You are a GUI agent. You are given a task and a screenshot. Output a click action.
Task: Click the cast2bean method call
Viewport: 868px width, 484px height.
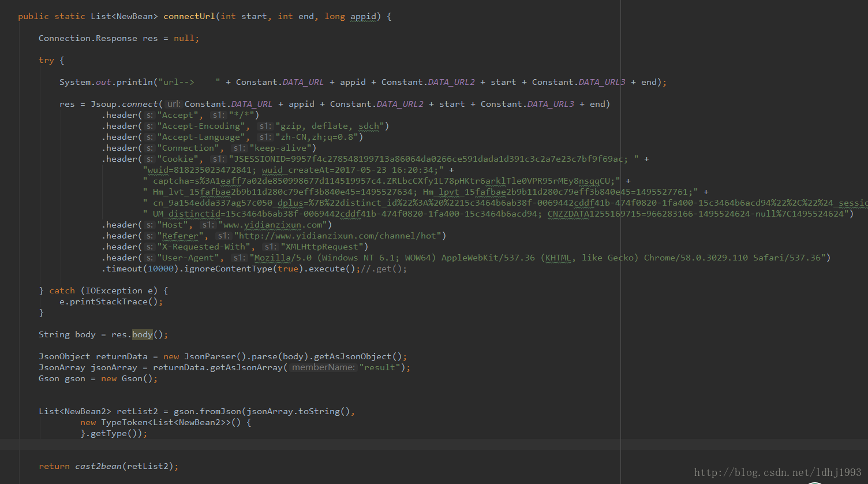(x=98, y=466)
